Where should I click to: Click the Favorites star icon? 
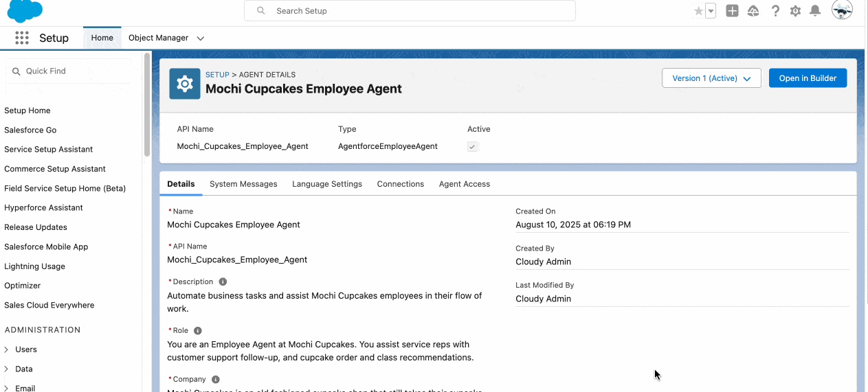coord(698,11)
